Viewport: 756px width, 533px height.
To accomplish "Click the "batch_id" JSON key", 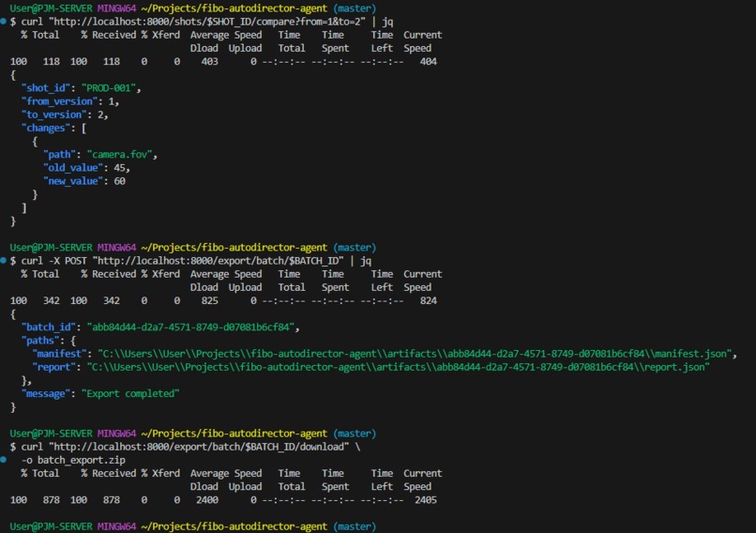I will (48, 327).
